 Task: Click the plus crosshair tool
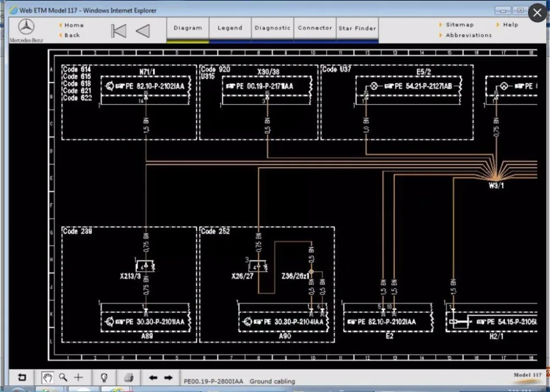[79, 377]
